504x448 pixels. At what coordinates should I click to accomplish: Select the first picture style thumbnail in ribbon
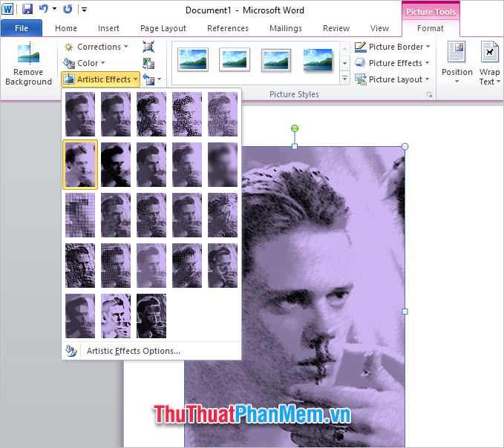(193, 59)
